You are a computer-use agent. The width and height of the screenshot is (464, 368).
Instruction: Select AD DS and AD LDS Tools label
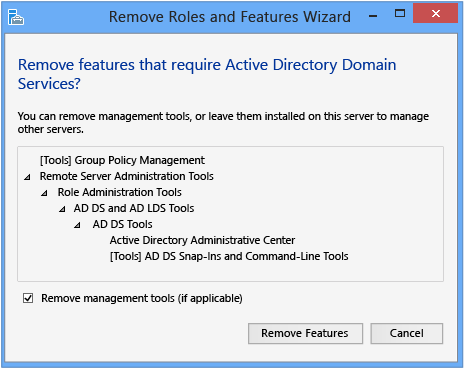pyautogui.click(x=134, y=208)
